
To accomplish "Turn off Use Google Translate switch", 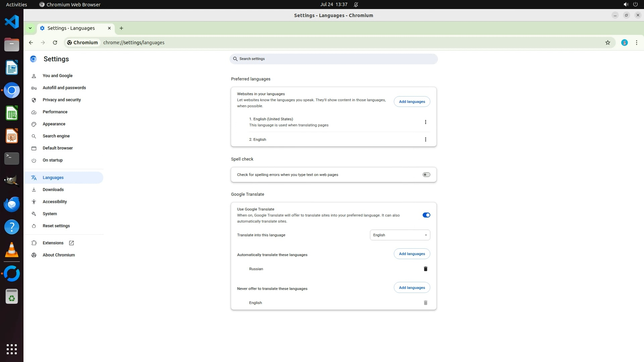I will (x=426, y=215).
